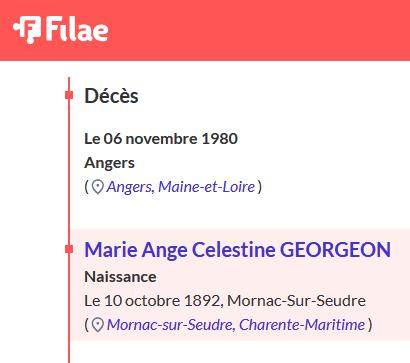Open the Angers, Maine-et-Loire location link
410x363 pixels.
[x=181, y=187]
